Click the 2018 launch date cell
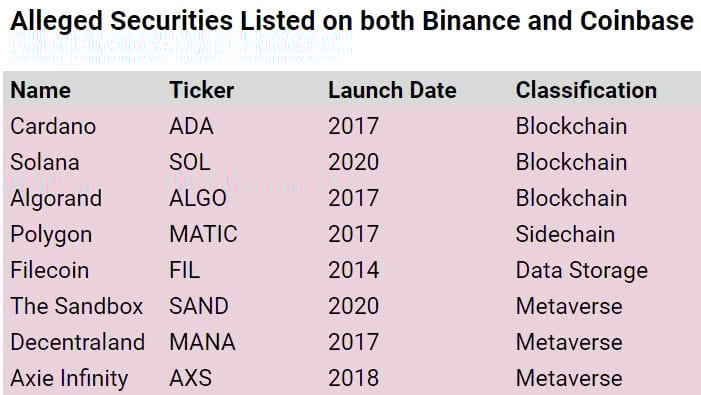 pos(354,378)
